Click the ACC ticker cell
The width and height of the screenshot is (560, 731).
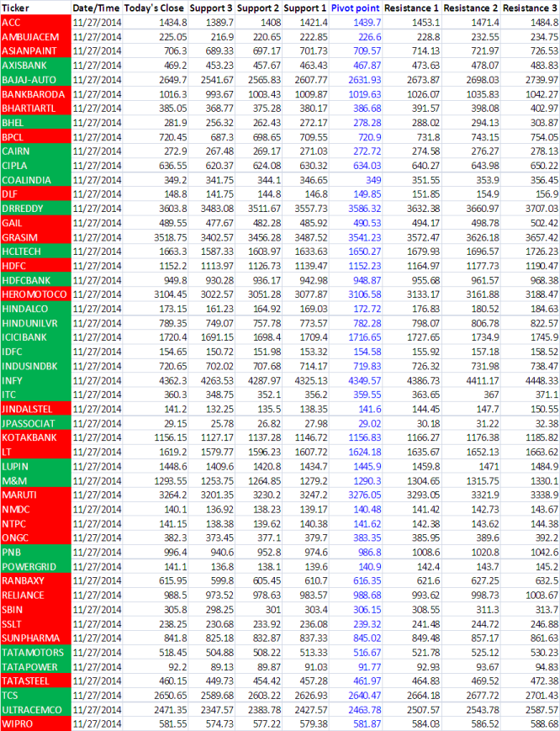tap(35, 23)
